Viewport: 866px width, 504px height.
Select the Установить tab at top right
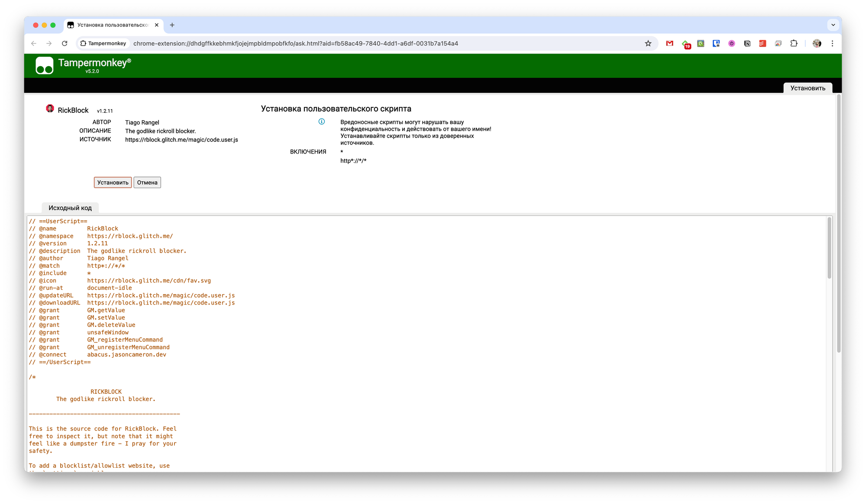(808, 88)
